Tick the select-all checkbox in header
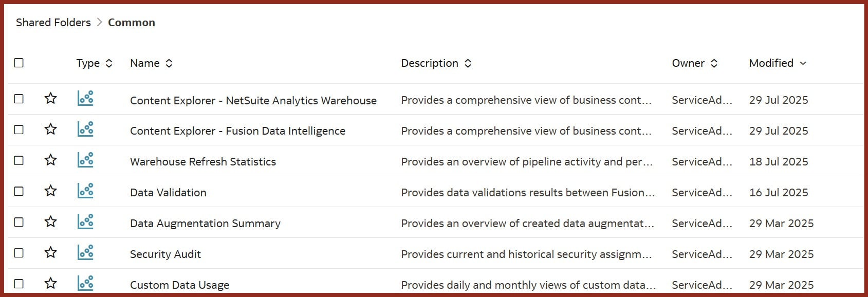The height and width of the screenshot is (297, 868). (19, 63)
